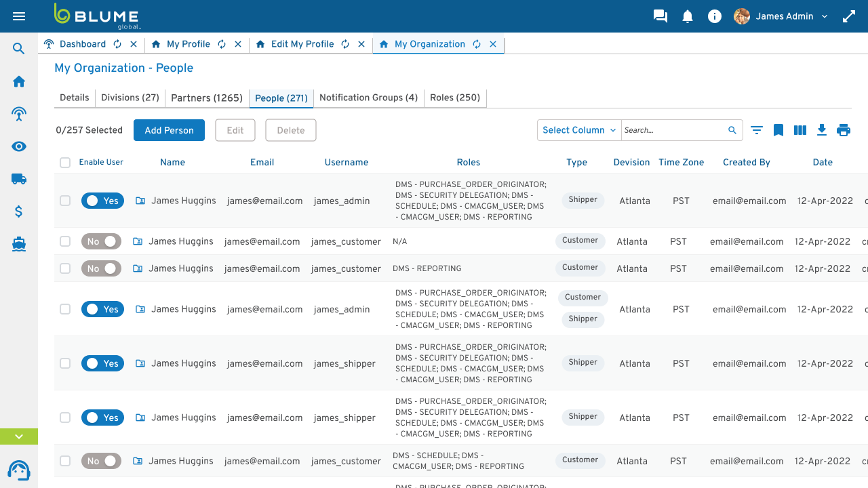This screenshot has height=488, width=868.
Task: Toggle fullscreen expand arrows icon
Action: point(849,16)
